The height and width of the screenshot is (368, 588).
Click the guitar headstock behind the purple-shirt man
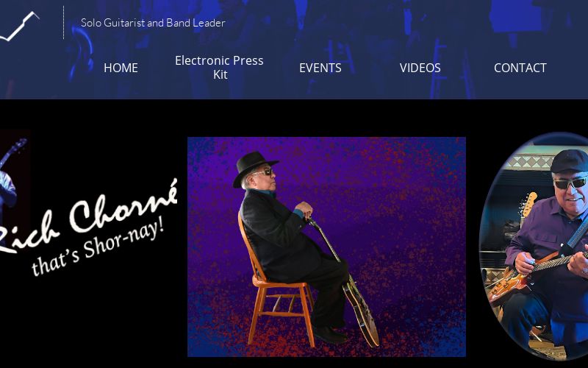pyautogui.click(x=528, y=205)
